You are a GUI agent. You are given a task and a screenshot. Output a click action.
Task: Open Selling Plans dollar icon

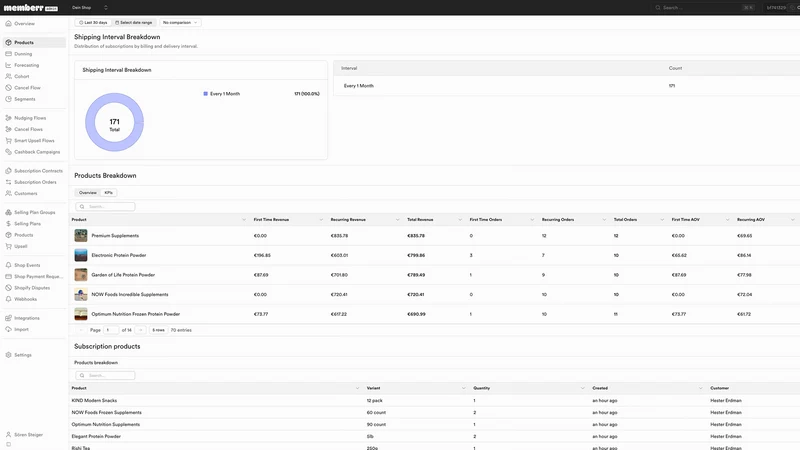(8, 223)
